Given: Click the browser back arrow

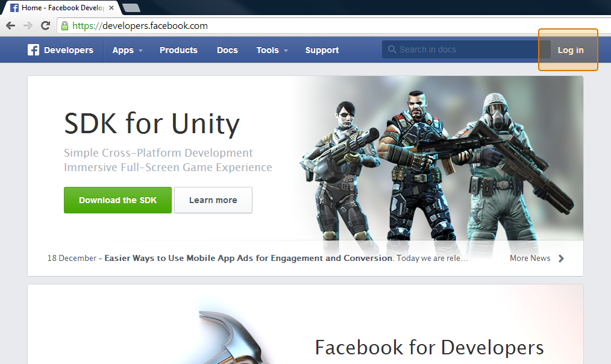Looking at the screenshot, I should coord(10,26).
